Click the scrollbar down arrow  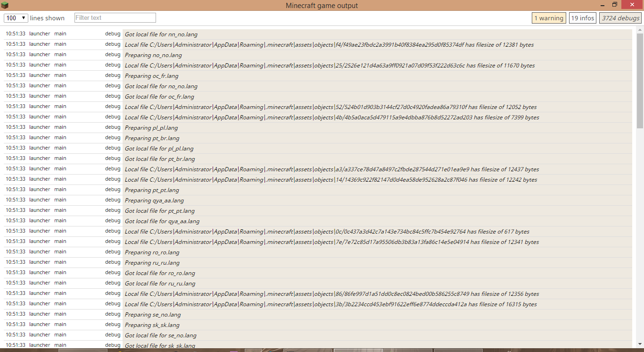tap(640, 344)
